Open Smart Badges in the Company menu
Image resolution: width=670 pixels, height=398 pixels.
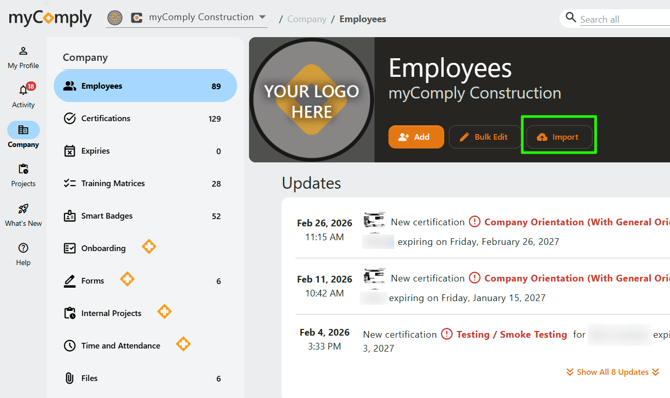145,216
